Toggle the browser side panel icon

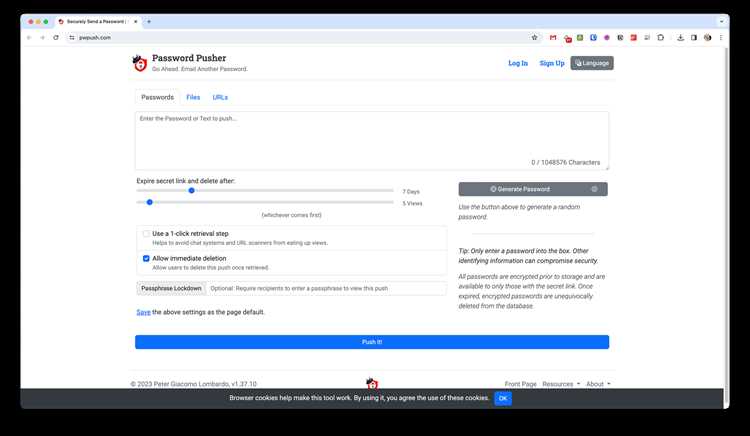pos(694,37)
